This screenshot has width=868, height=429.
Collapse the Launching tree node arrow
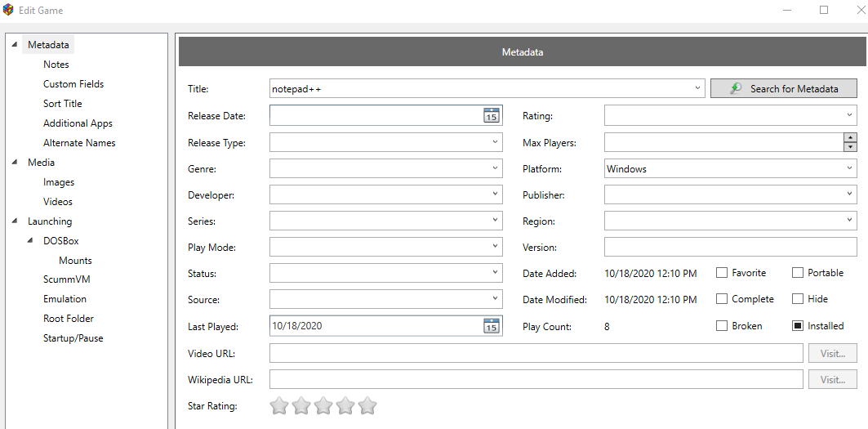15,221
